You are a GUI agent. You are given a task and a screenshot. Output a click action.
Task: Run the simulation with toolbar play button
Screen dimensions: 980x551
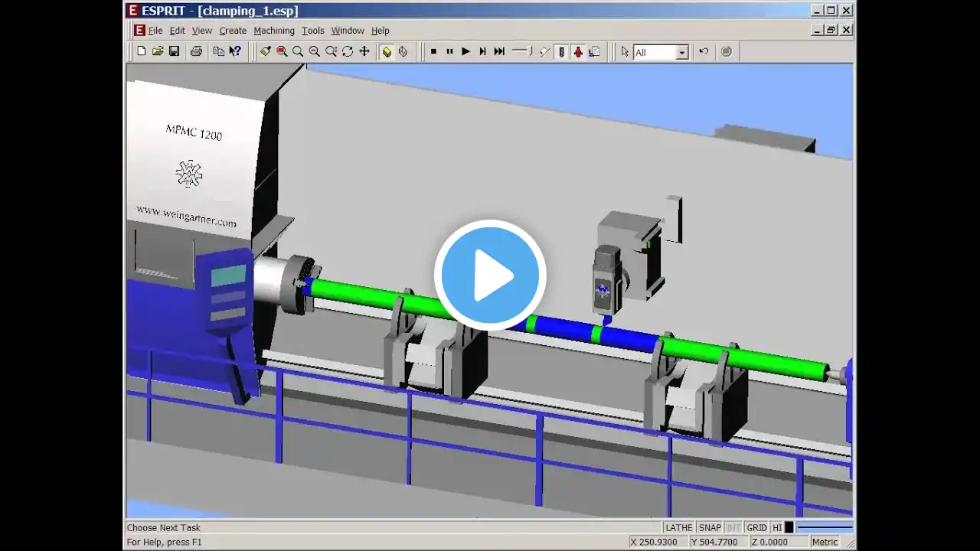(465, 51)
